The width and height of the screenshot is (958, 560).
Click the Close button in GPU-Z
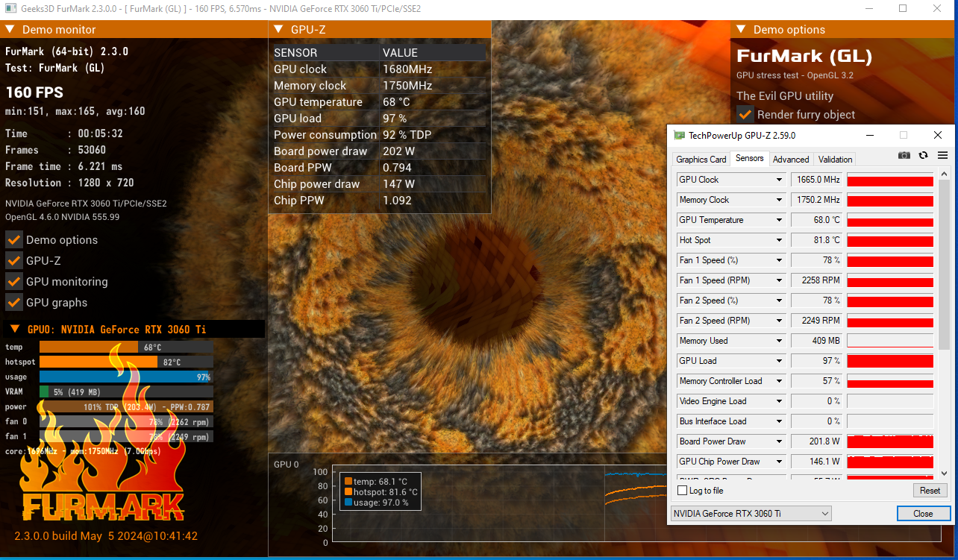[x=923, y=513]
